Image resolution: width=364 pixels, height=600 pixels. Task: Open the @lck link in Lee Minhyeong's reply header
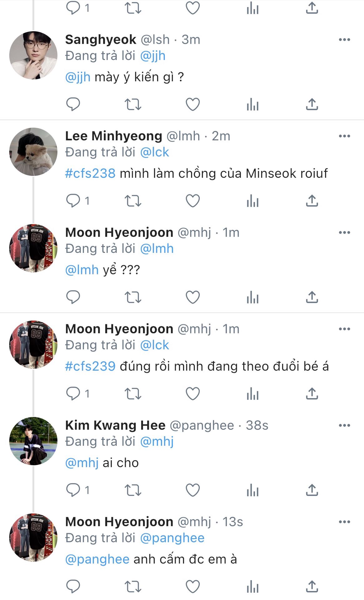pyautogui.click(x=154, y=152)
